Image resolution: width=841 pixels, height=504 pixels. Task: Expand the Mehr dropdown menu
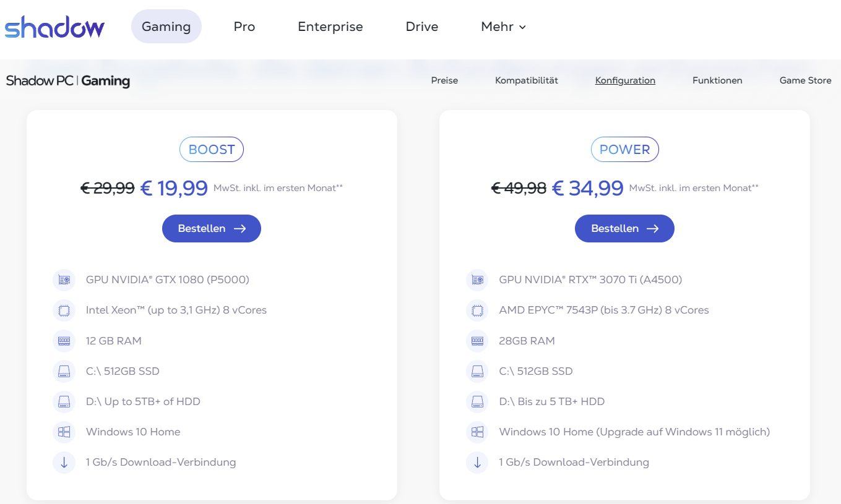tap(503, 27)
